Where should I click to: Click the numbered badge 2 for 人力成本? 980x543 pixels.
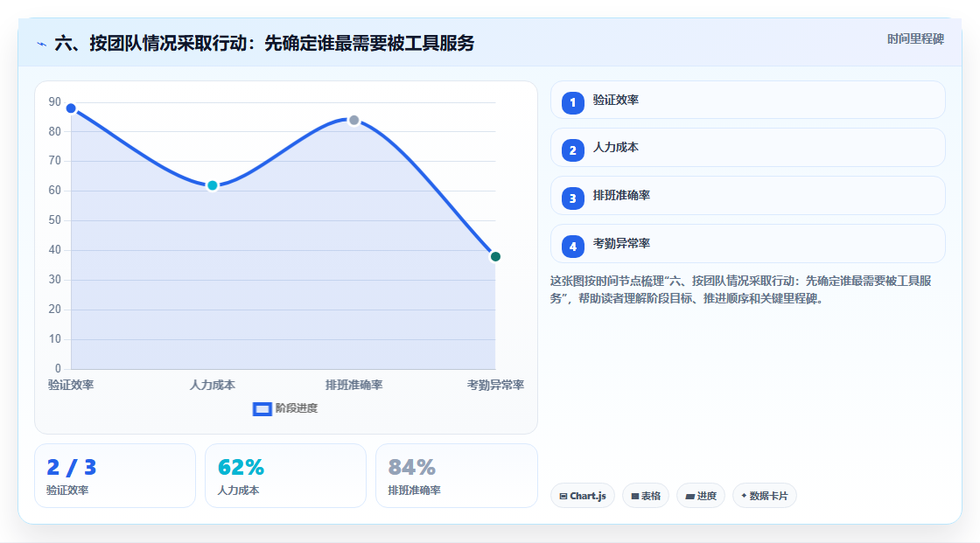click(572, 150)
